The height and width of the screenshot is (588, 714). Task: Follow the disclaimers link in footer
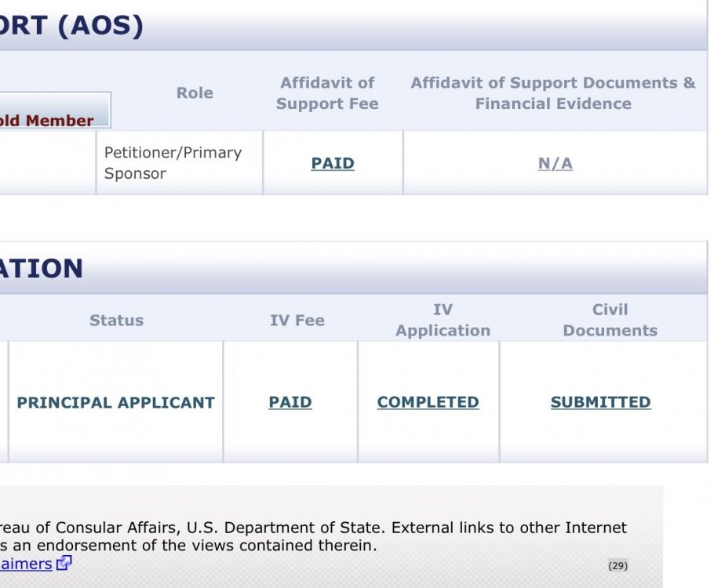click(x=26, y=564)
